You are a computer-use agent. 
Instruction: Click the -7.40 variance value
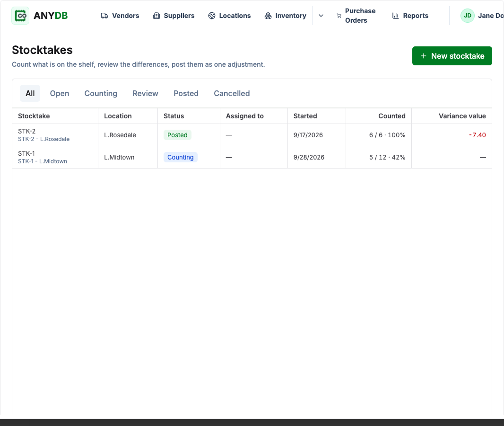[478, 135]
